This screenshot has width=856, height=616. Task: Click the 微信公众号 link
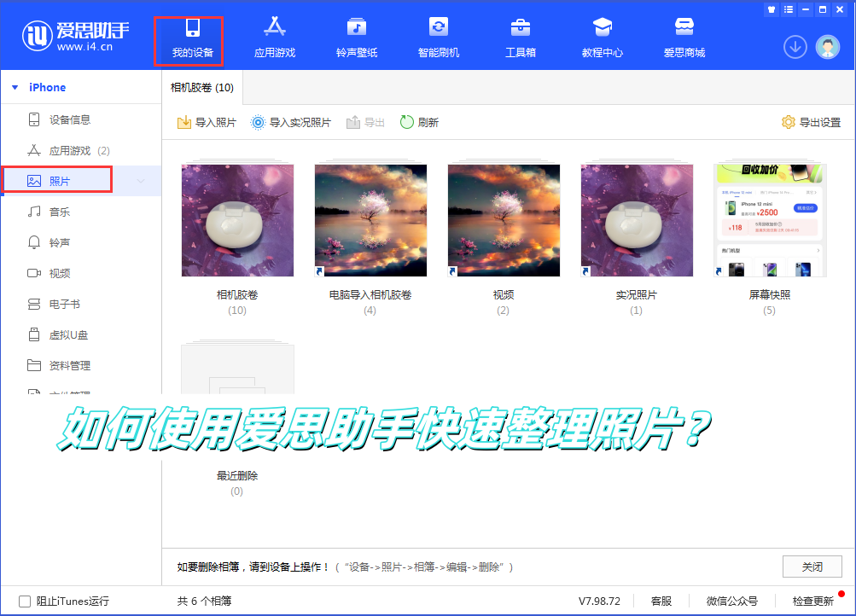pos(732,601)
